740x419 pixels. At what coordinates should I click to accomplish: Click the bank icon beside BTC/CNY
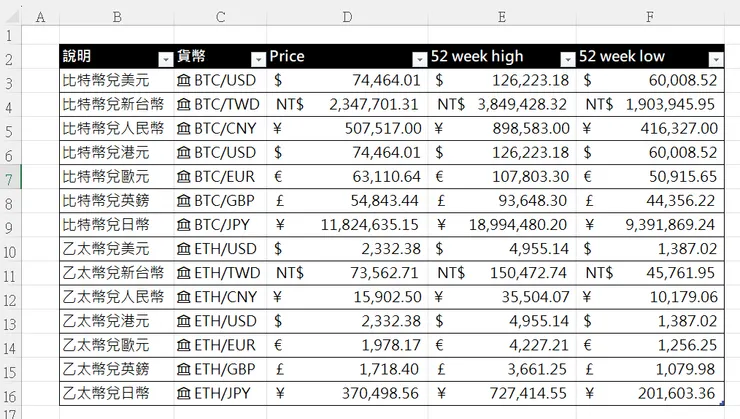pos(184,128)
